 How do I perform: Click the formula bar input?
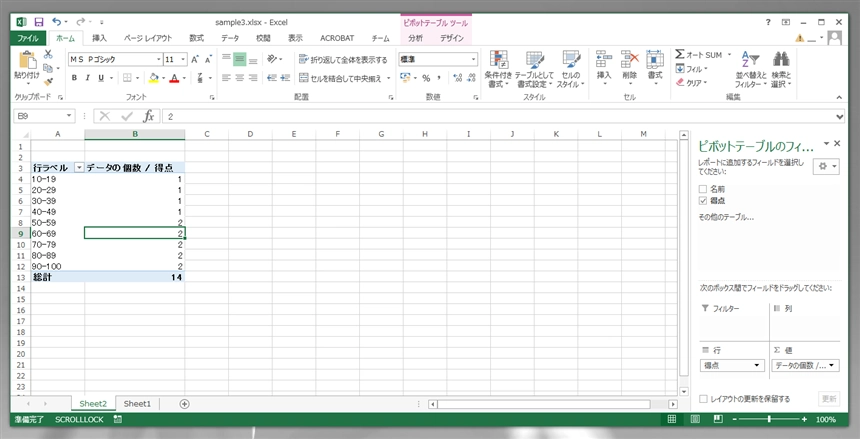point(498,116)
